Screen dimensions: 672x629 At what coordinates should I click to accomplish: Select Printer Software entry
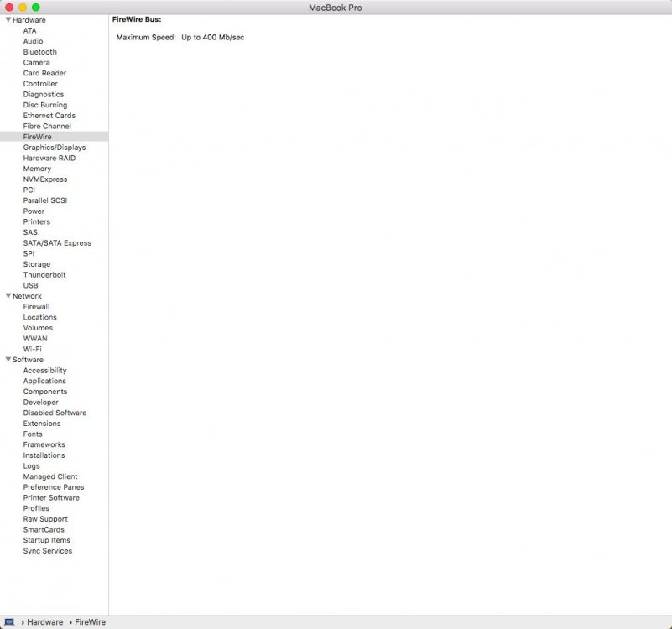click(x=51, y=498)
